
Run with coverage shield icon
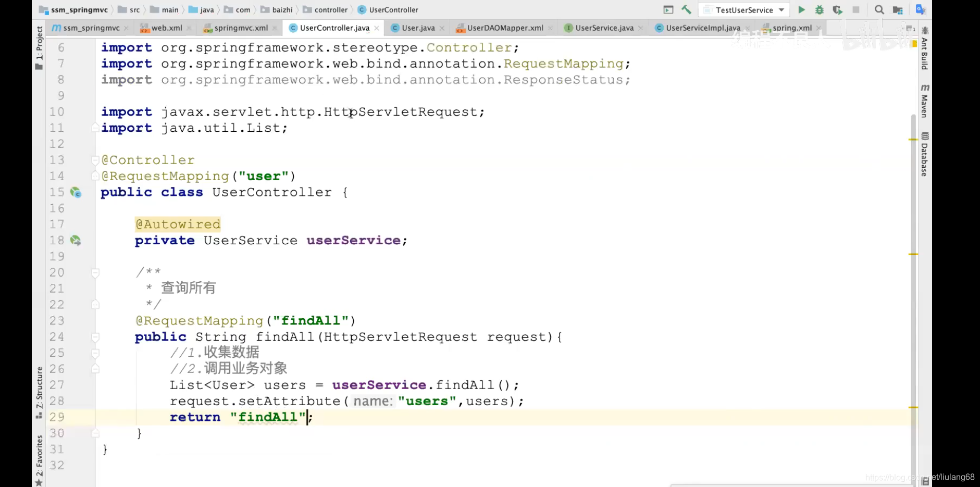(x=837, y=10)
